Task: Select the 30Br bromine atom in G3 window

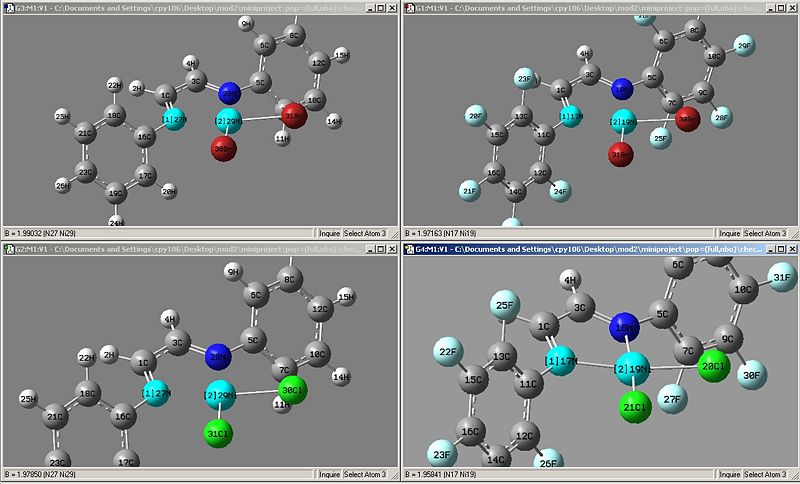Action: coord(223,148)
